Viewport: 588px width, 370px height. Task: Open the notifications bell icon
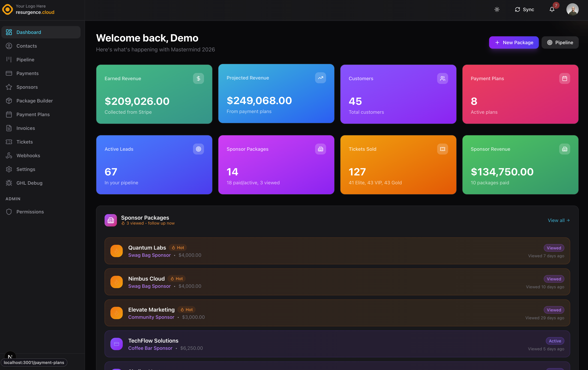click(552, 10)
